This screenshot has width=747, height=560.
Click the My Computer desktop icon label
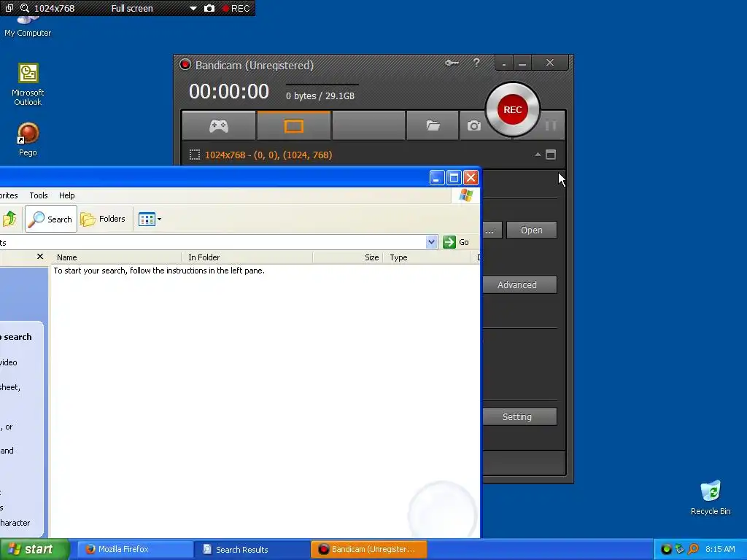28,33
